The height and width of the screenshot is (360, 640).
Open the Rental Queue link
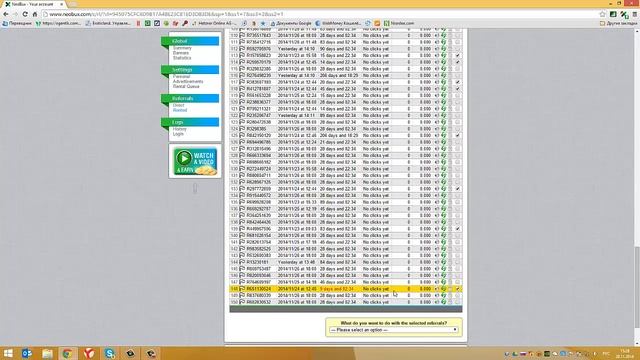pos(186,87)
